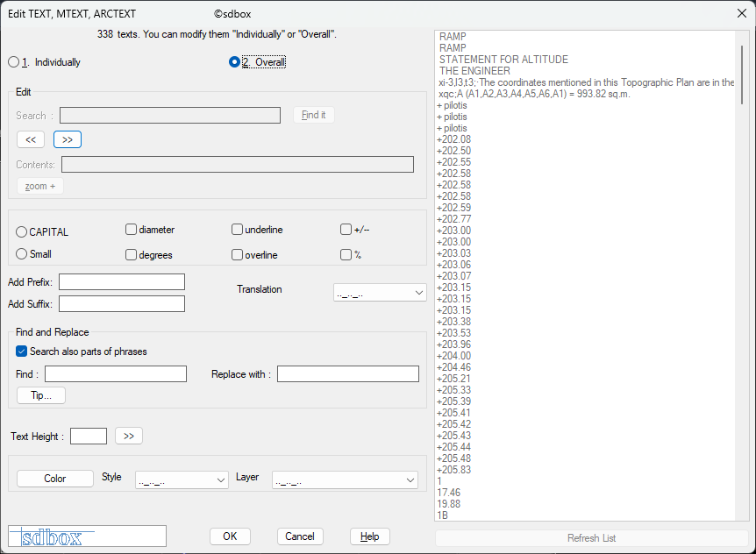Go to next text with >> in Edit group
Image resolution: width=756 pixels, height=554 pixels.
pyautogui.click(x=68, y=139)
